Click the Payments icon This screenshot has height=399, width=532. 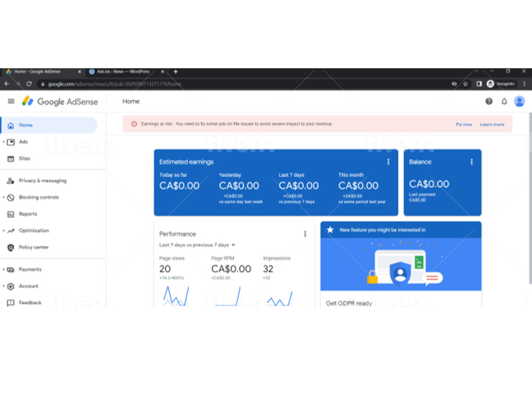tap(11, 269)
